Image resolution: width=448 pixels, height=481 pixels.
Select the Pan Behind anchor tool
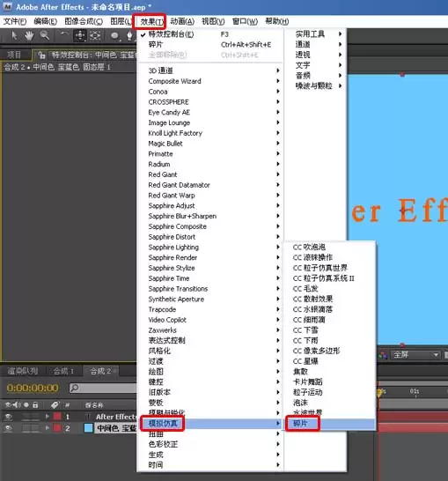[95, 36]
